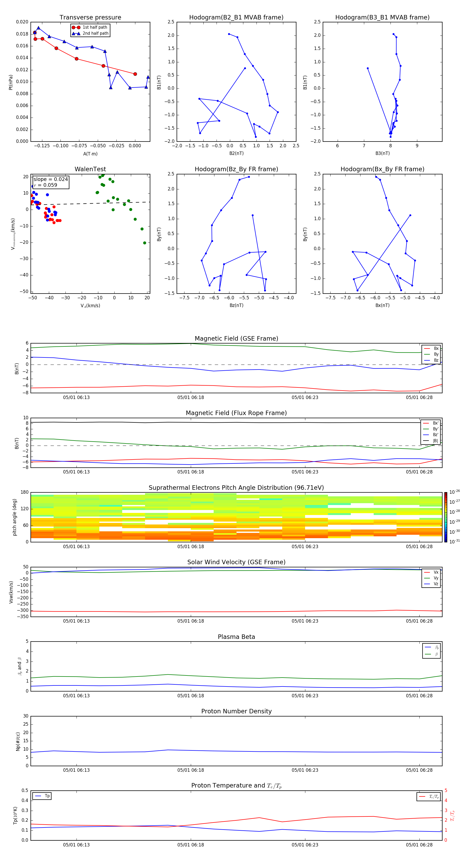Click the 'Magnetic Field (GSE Frame)' title

[x=236, y=338]
